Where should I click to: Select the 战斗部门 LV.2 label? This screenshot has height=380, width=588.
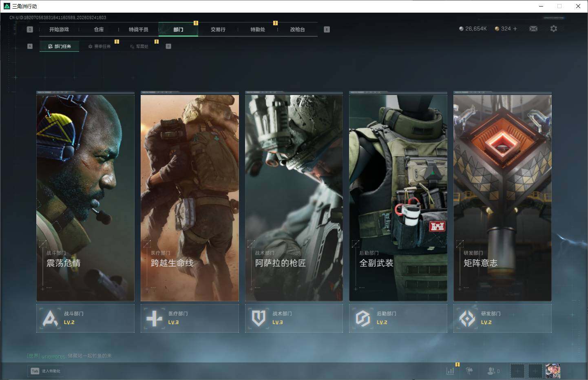coord(74,318)
